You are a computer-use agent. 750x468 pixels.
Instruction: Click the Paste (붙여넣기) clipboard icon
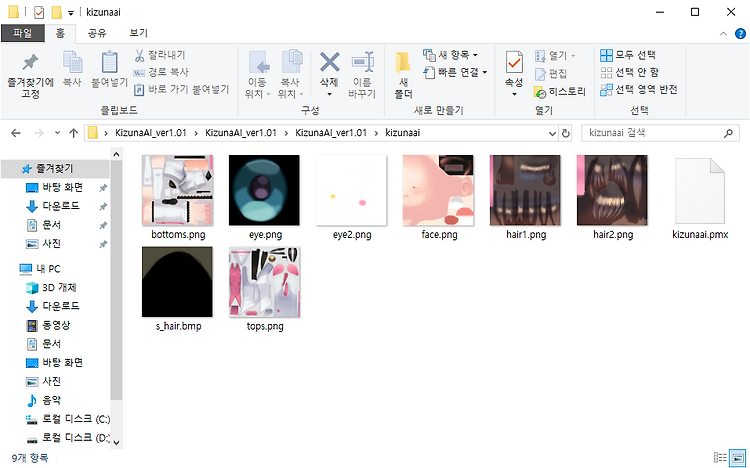(x=110, y=63)
